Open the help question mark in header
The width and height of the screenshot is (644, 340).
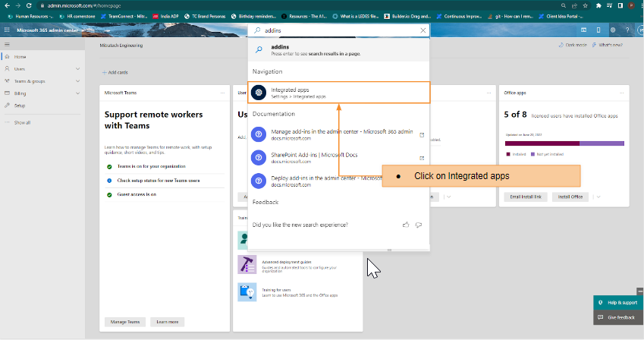627,30
